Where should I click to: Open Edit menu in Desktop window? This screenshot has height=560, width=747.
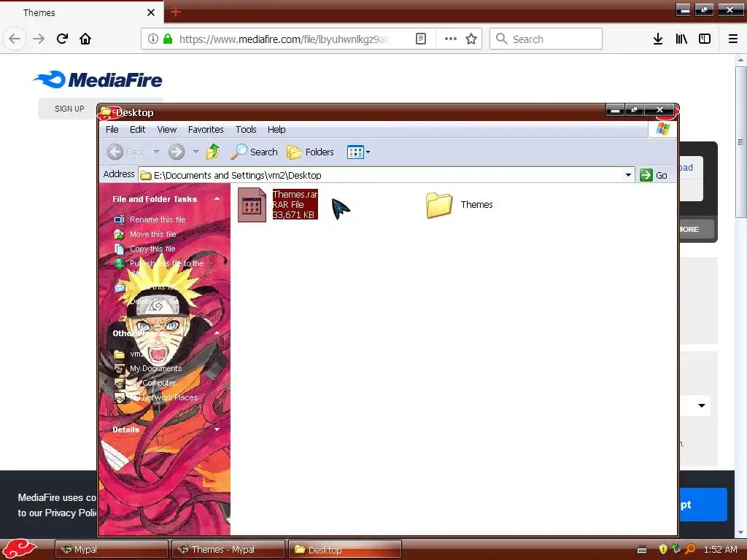(x=137, y=130)
